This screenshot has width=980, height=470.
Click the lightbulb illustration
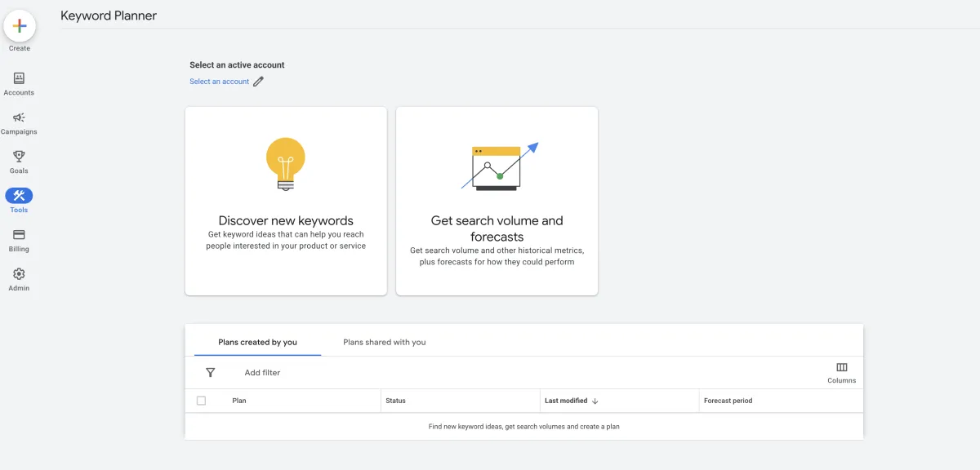286,164
